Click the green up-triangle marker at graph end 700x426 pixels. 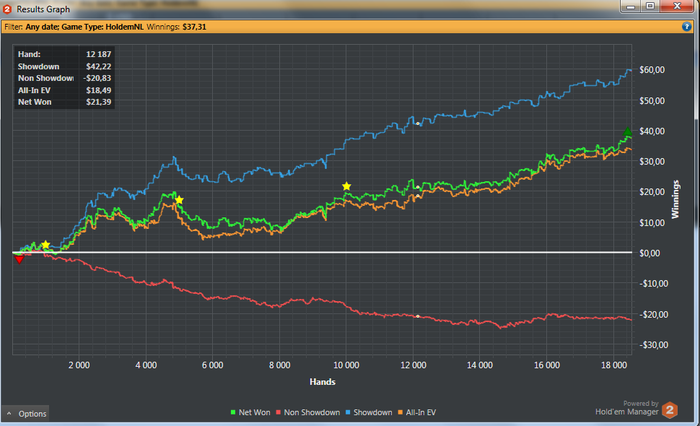click(x=627, y=132)
